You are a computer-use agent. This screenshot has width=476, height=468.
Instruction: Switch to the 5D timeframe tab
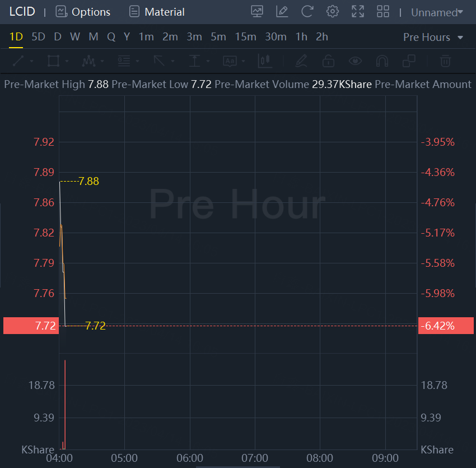(38, 37)
